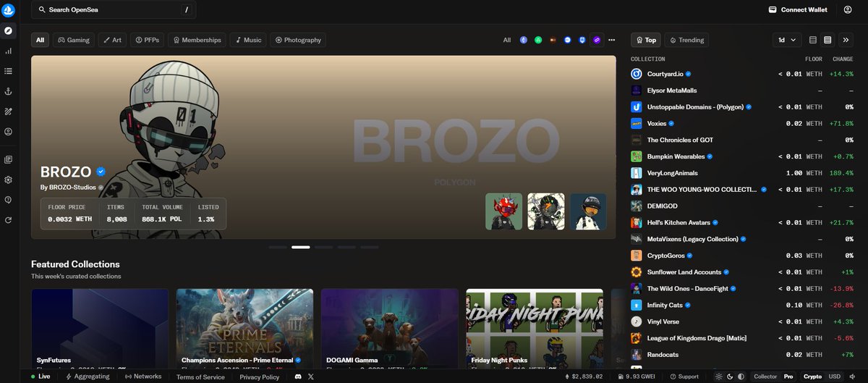Open the red robot BROZO thumbnail
The height and width of the screenshot is (383, 868).
503,211
